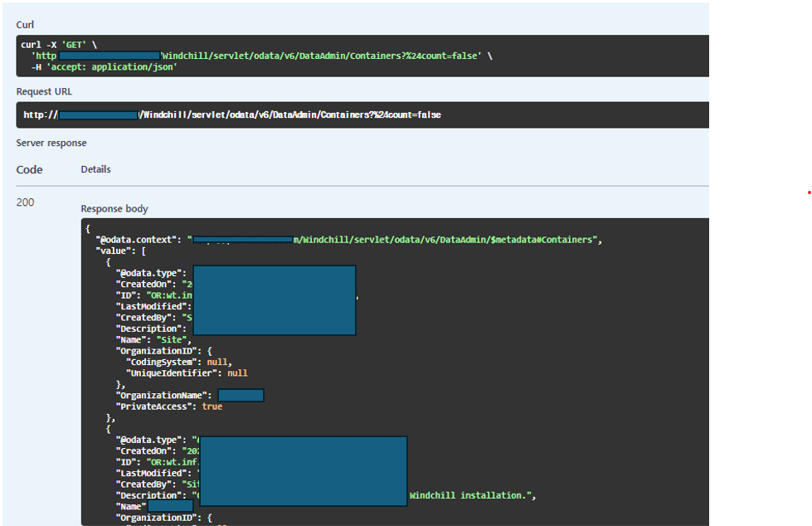Select the "curl -X 'GET' \" command line
Viewport: 812px width, 526px height.
point(59,45)
